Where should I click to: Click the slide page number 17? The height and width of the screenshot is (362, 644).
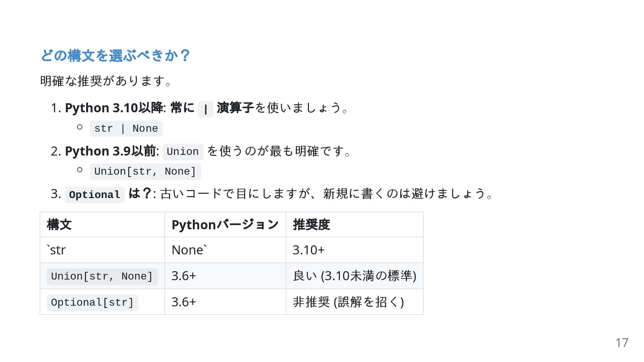pyautogui.click(x=622, y=343)
